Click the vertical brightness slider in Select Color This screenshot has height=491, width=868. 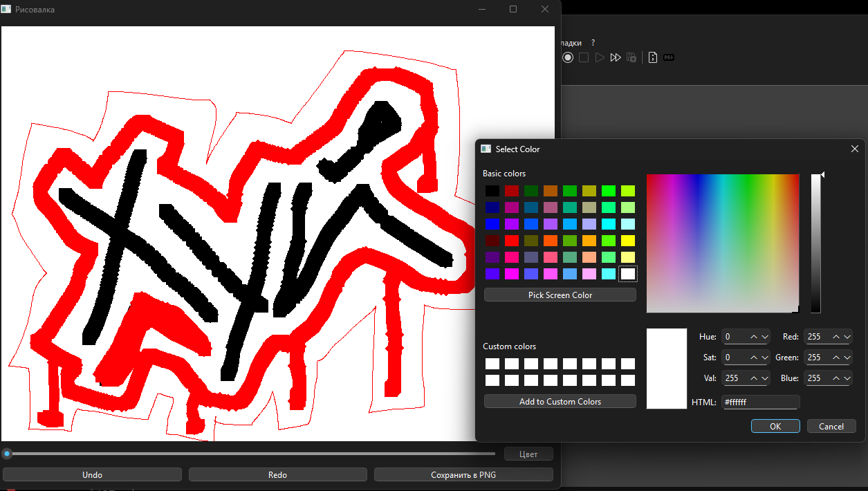point(816,243)
